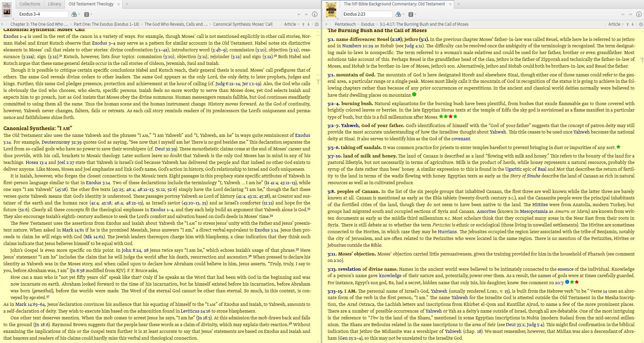Open visual filters dropdown arrow in IVP panel
The image size is (644, 343).
tap(403, 14)
